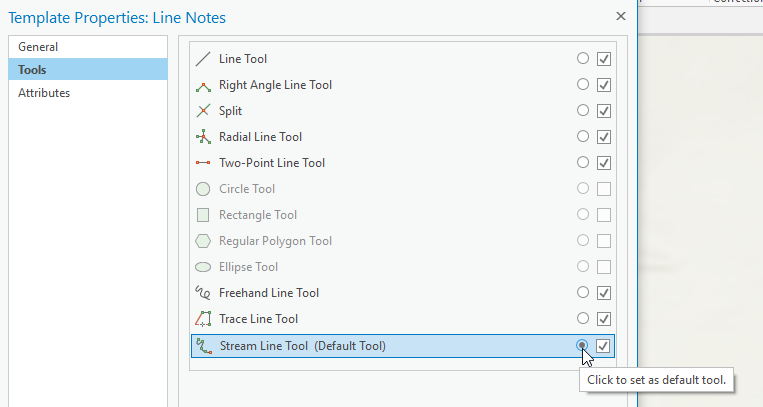Select the Tools tab

tap(88, 70)
